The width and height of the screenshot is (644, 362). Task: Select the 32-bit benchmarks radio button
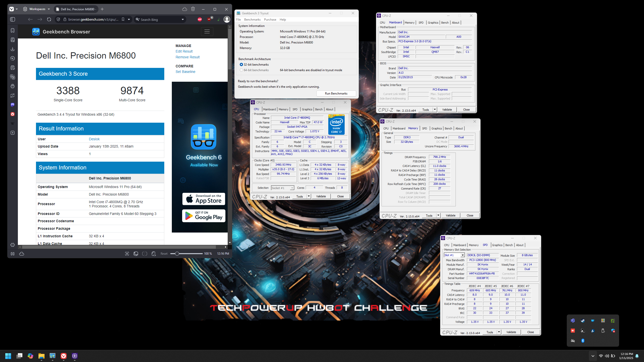click(x=241, y=65)
